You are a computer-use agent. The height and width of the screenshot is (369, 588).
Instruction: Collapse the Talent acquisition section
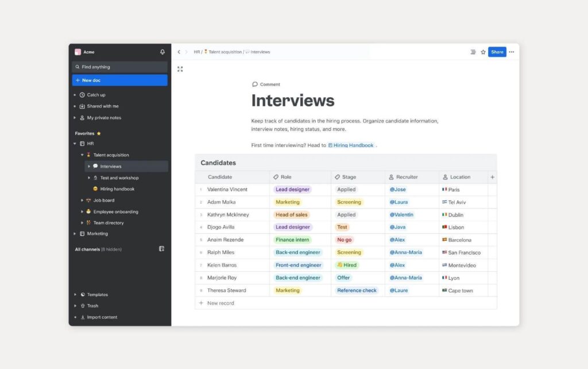(82, 155)
